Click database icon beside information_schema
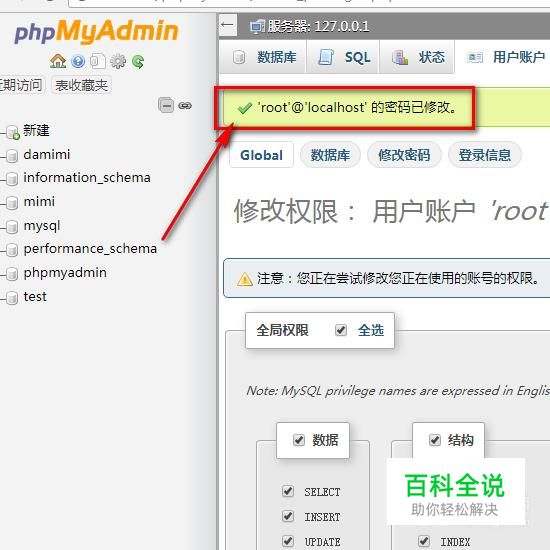The width and height of the screenshot is (550, 550). point(12,179)
